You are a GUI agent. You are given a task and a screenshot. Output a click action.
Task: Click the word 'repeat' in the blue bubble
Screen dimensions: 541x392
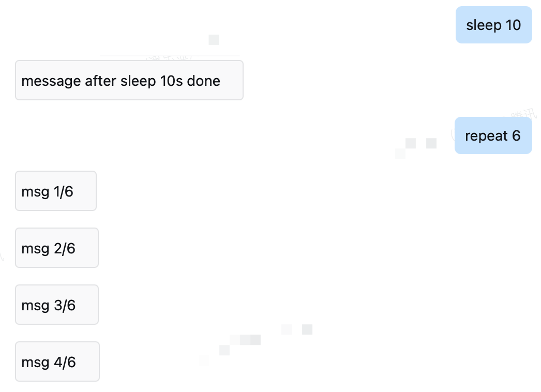(486, 137)
